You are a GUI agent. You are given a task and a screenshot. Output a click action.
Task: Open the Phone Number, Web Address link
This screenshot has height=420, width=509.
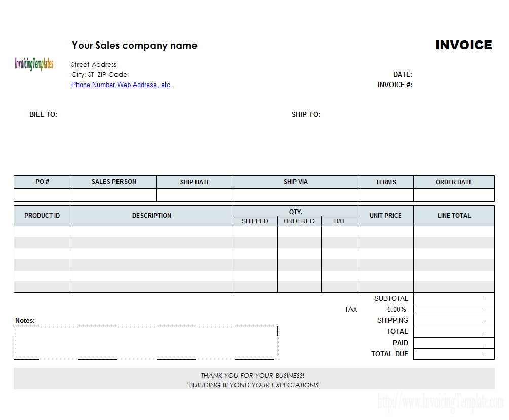click(x=122, y=85)
